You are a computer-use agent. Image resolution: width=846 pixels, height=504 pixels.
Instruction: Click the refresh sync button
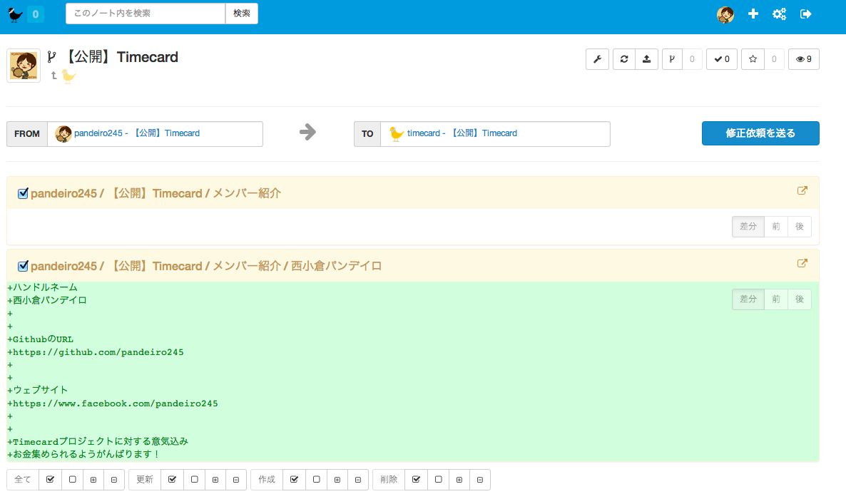pyautogui.click(x=624, y=59)
